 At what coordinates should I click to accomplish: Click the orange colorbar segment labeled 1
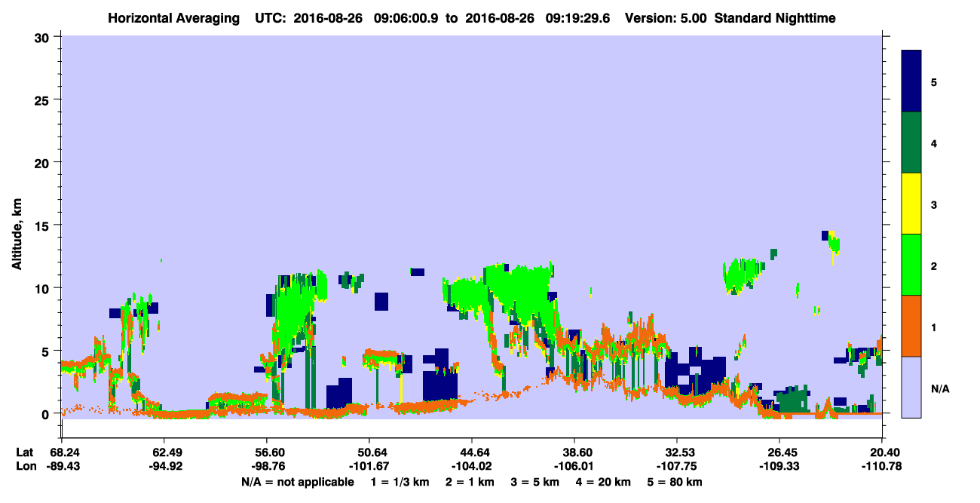[911, 326]
